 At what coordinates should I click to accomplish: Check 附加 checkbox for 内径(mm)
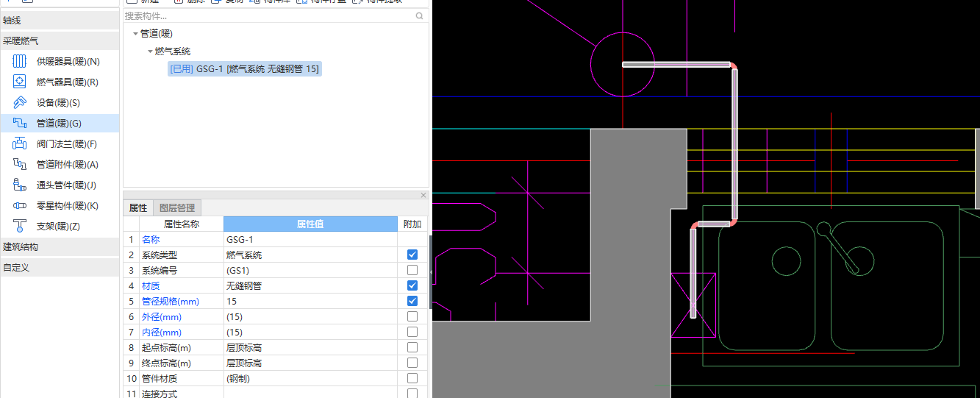412,332
